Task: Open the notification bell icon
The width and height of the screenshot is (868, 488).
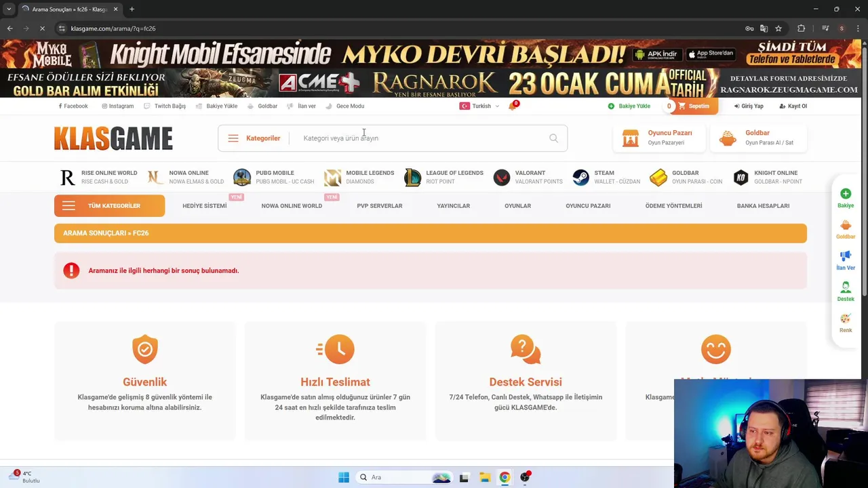Action: pyautogui.click(x=512, y=106)
